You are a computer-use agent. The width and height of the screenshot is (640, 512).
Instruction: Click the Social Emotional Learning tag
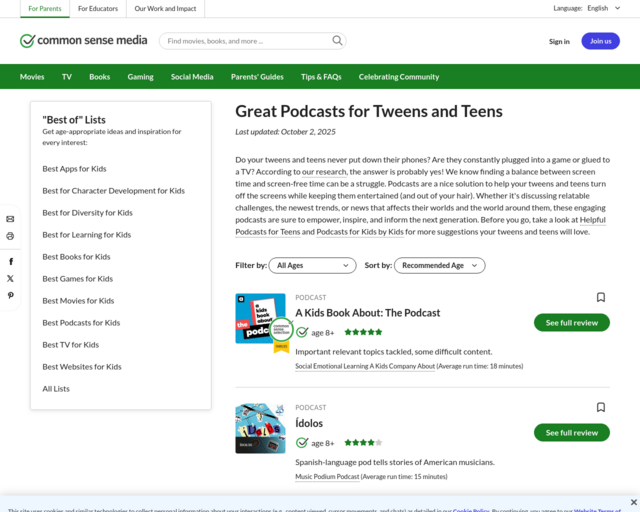click(x=331, y=366)
